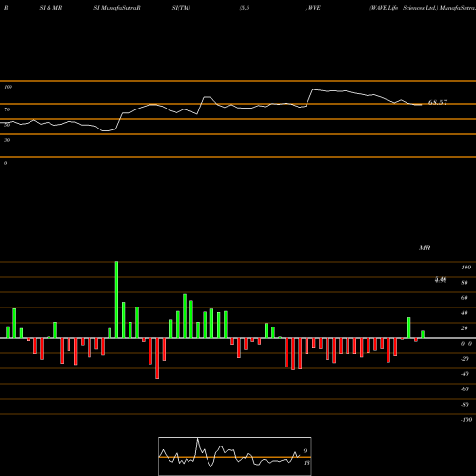Click the 'WVE' ticker symbol text
476x476 pixels.
tap(314, 8)
